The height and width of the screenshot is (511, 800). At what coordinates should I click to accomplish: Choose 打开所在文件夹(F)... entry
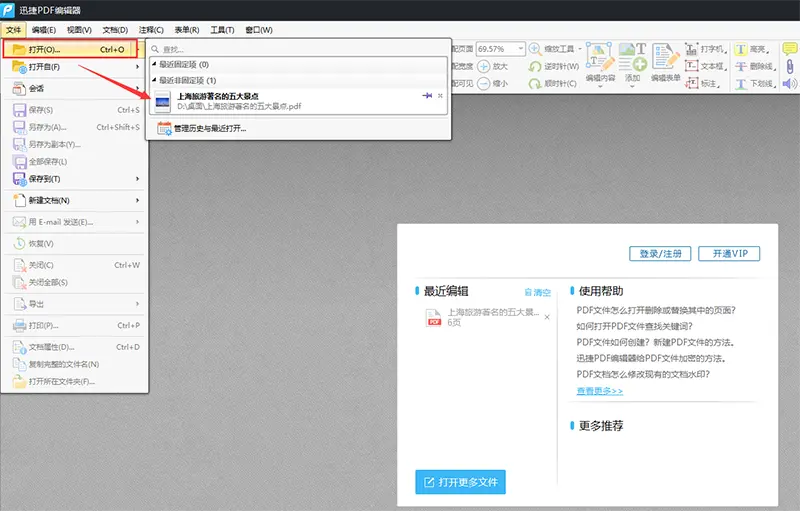(74, 381)
